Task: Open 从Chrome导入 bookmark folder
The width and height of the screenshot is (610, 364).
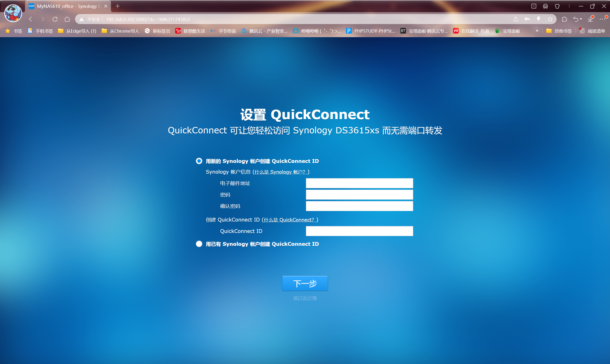Action: [120, 31]
